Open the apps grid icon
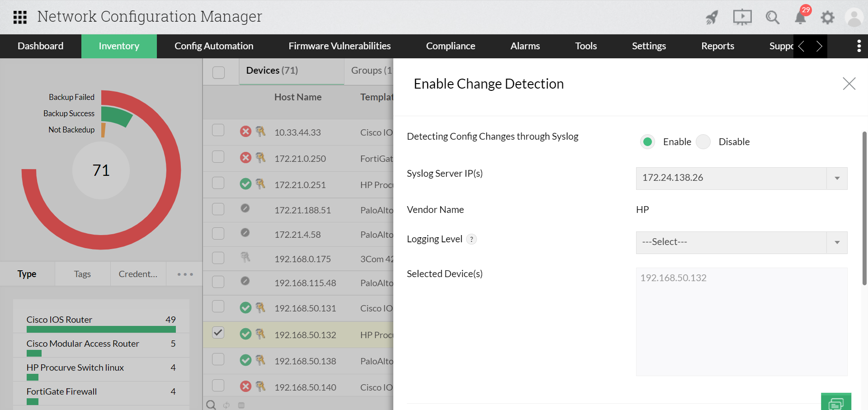868x410 pixels. click(x=20, y=17)
